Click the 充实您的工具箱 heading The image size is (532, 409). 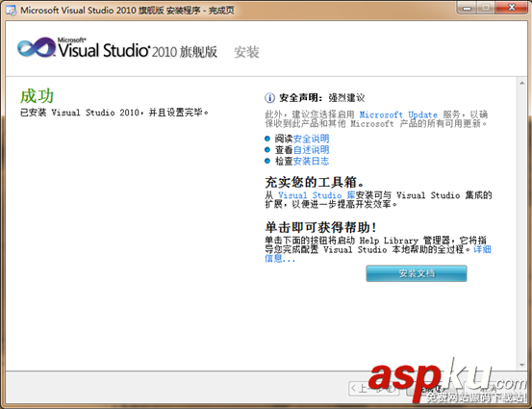315,182
